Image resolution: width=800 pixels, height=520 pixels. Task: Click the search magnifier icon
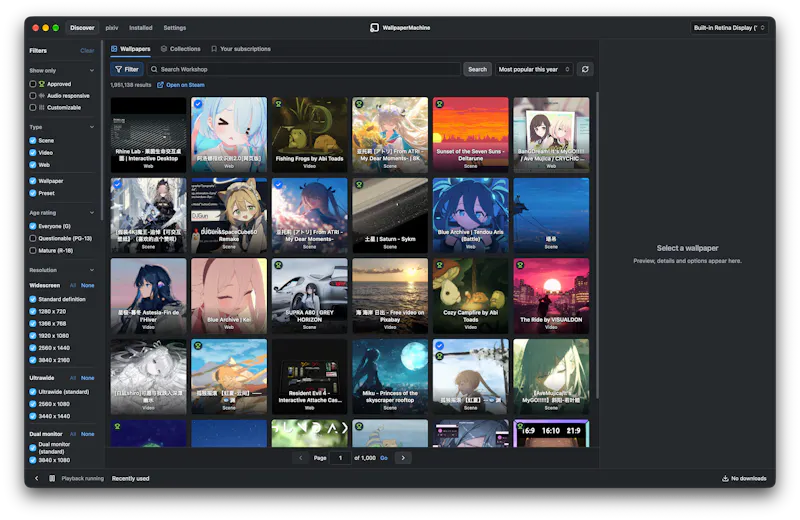[x=154, y=69]
